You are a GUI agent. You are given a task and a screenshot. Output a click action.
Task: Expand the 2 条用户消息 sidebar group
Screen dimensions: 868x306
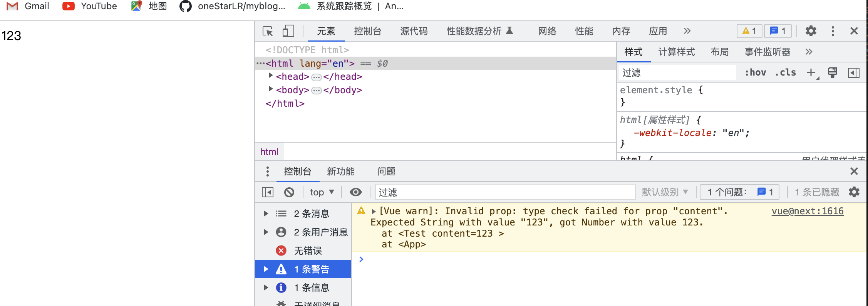266,232
